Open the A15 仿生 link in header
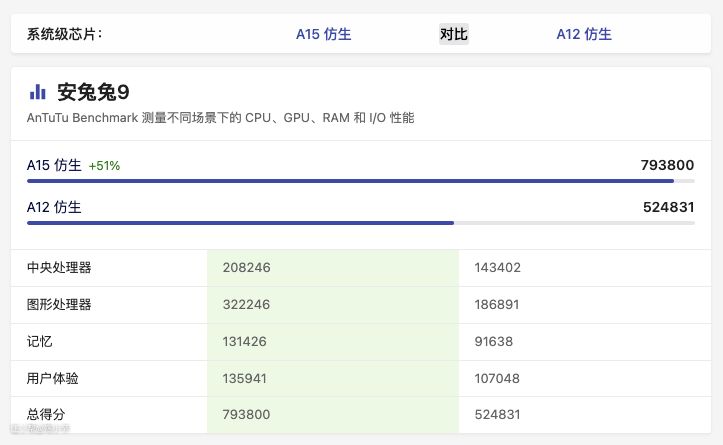Viewport: 723px width, 445px height. pyautogui.click(x=323, y=34)
